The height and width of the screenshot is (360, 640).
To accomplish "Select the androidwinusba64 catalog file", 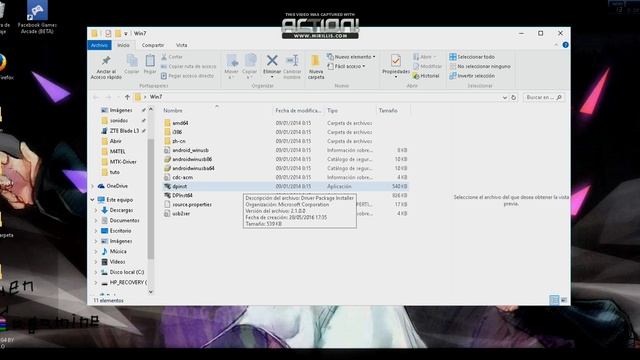I will coord(193,168).
